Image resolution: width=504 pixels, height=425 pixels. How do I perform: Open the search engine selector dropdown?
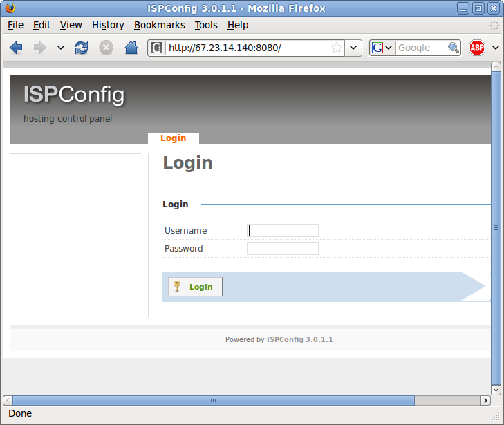[382, 48]
